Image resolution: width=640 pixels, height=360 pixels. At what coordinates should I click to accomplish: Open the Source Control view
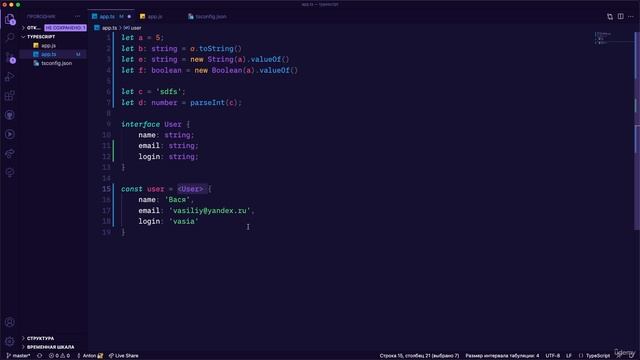[10, 57]
